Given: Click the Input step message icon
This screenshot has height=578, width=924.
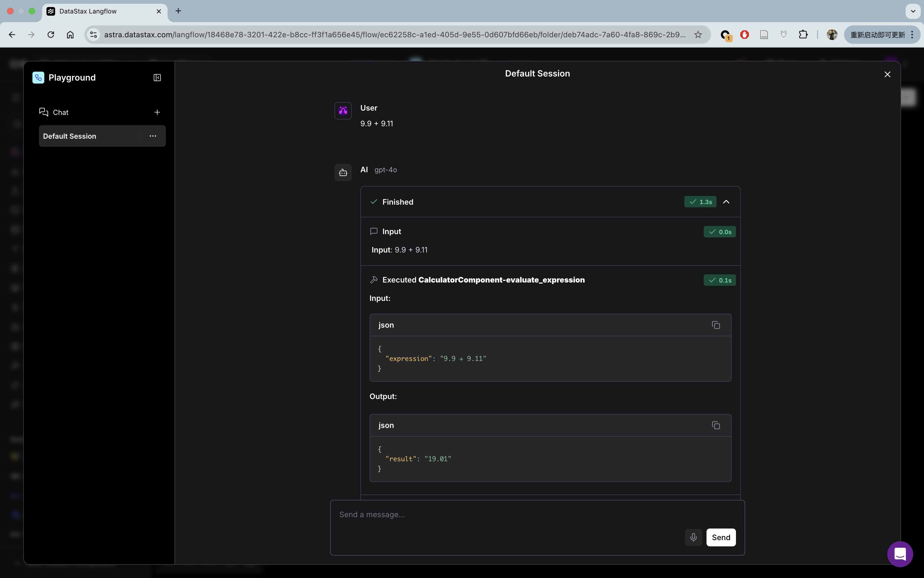Looking at the screenshot, I should pyautogui.click(x=374, y=231).
